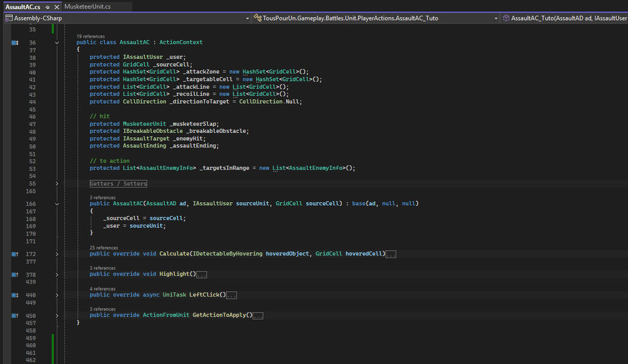The image size is (628, 364).
Task: Close the AssaultAC.cs tab
Action: [x=56, y=7]
